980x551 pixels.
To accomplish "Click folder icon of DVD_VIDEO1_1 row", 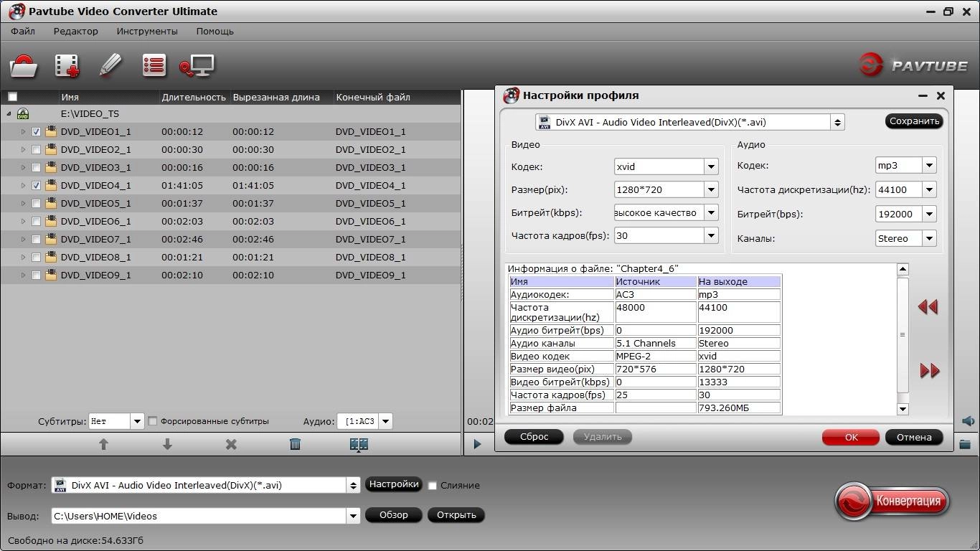I will 51,131.
